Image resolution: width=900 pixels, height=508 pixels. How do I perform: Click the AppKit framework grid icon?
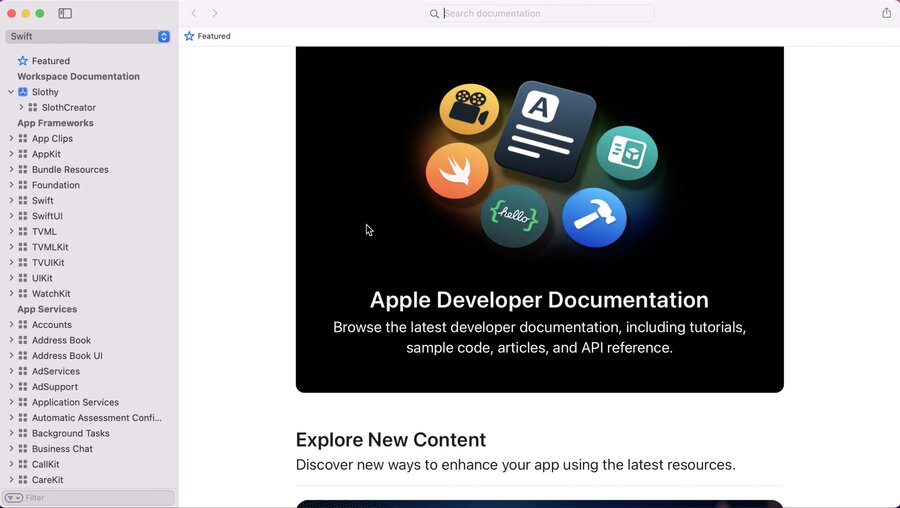tap(23, 154)
